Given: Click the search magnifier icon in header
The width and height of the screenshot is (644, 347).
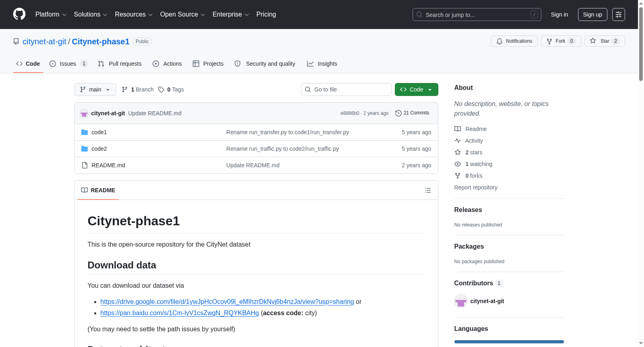Looking at the screenshot, I should pos(419,15).
